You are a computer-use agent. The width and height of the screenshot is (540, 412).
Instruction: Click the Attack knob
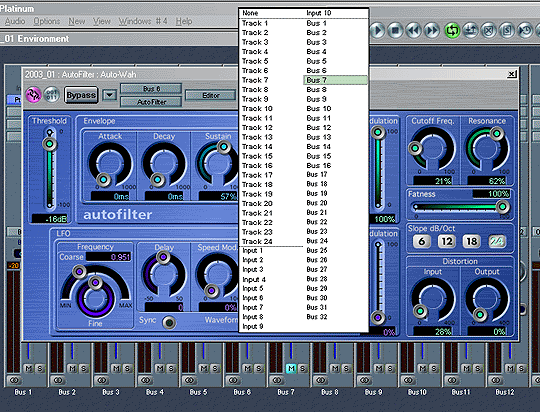click(110, 164)
